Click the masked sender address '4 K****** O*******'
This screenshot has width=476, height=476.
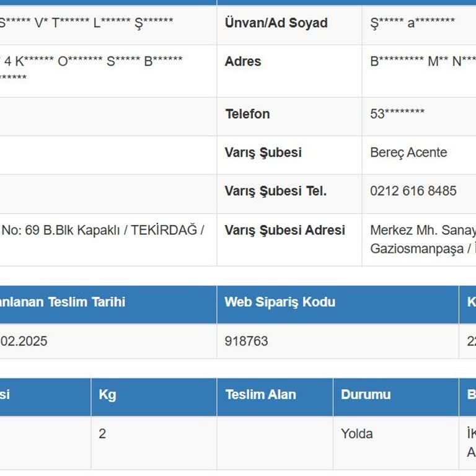53,61
